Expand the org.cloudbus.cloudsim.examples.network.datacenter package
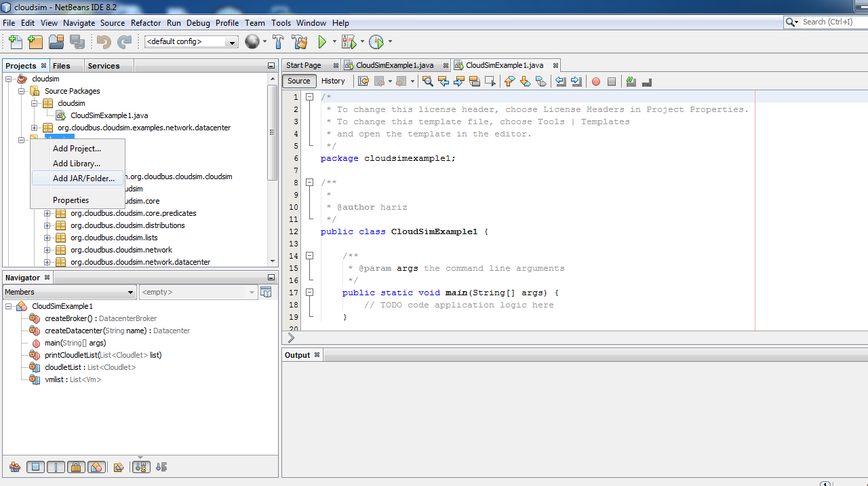This screenshot has width=868, height=486. 35,128
